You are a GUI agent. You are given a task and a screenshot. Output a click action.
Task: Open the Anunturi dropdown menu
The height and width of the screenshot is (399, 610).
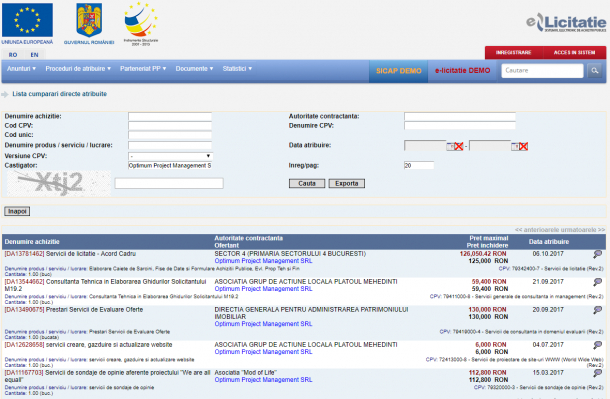[21, 68]
